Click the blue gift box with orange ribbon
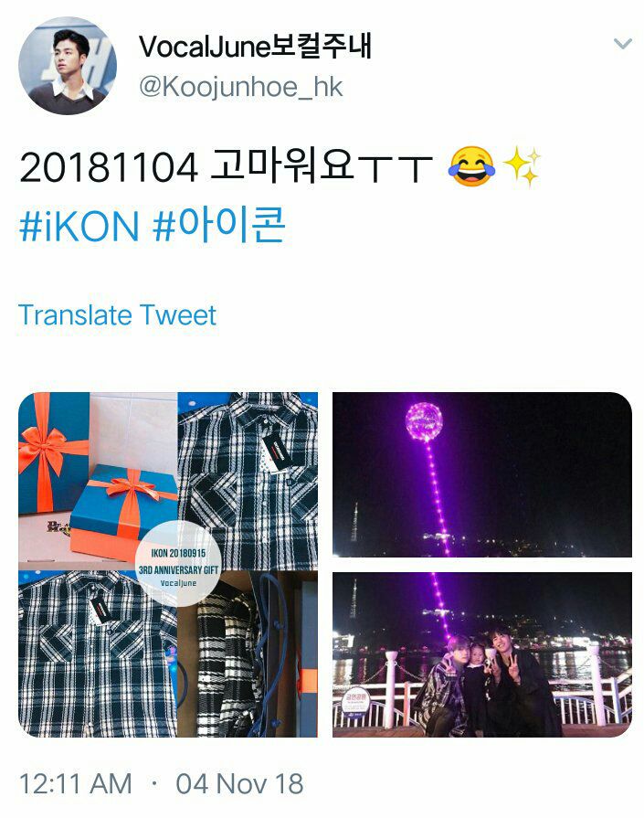 [x=123, y=511]
